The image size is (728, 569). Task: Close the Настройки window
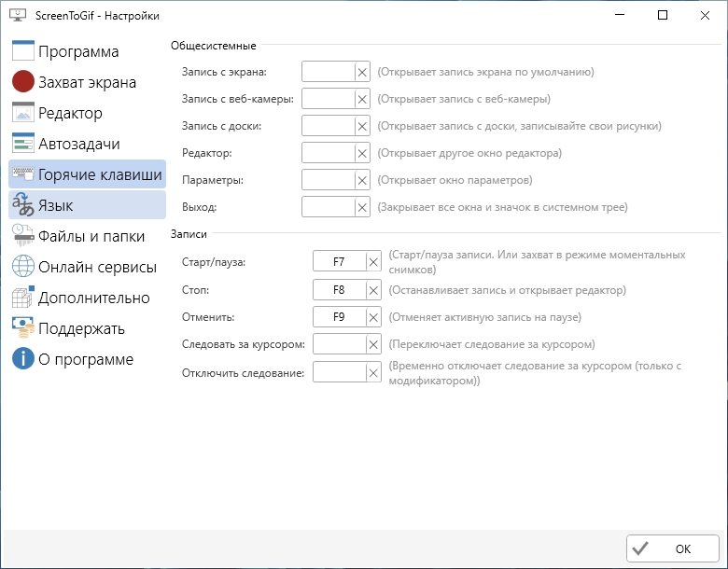[705, 15]
